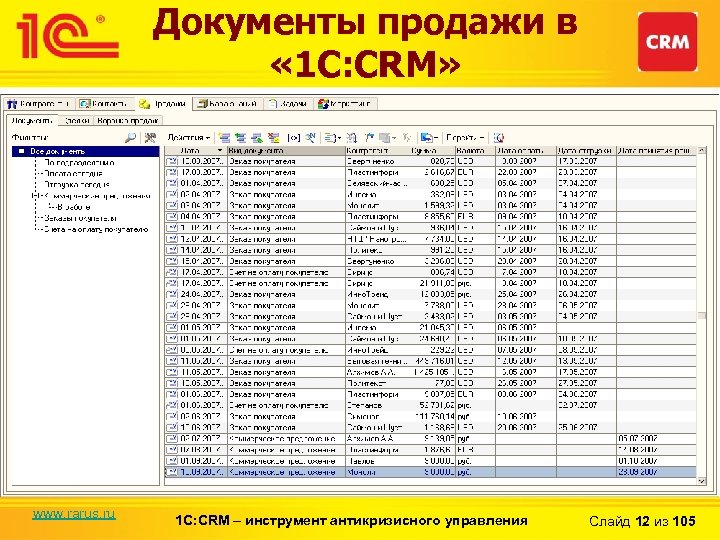Image resolution: width=720 pixels, height=540 pixels.
Task: Select the Оплата сегодня tree filter
Action: [73, 174]
